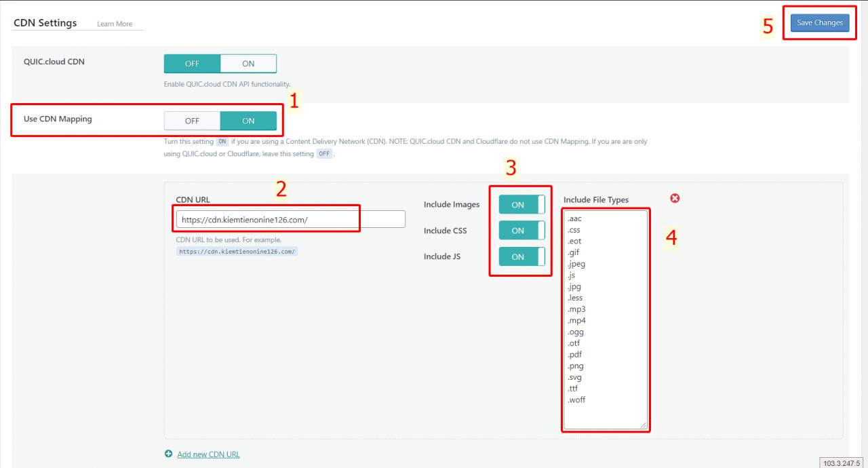Open the Learn More link
The image size is (868, 468).
coord(115,24)
